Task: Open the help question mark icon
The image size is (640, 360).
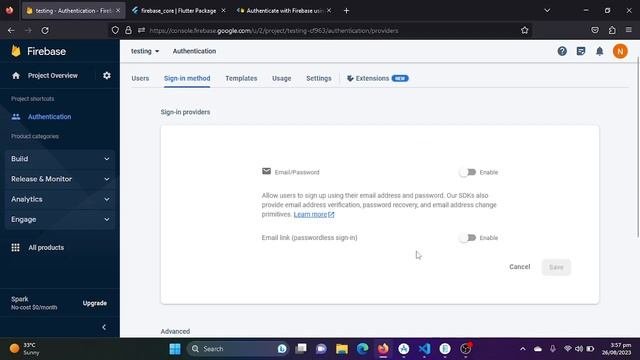Action: click(x=562, y=51)
